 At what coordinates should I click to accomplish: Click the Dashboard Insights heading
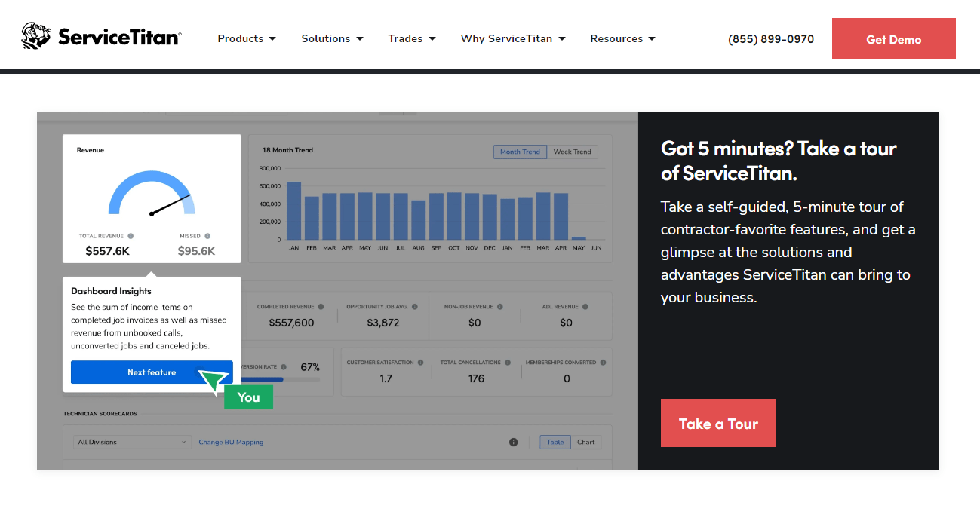click(111, 291)
